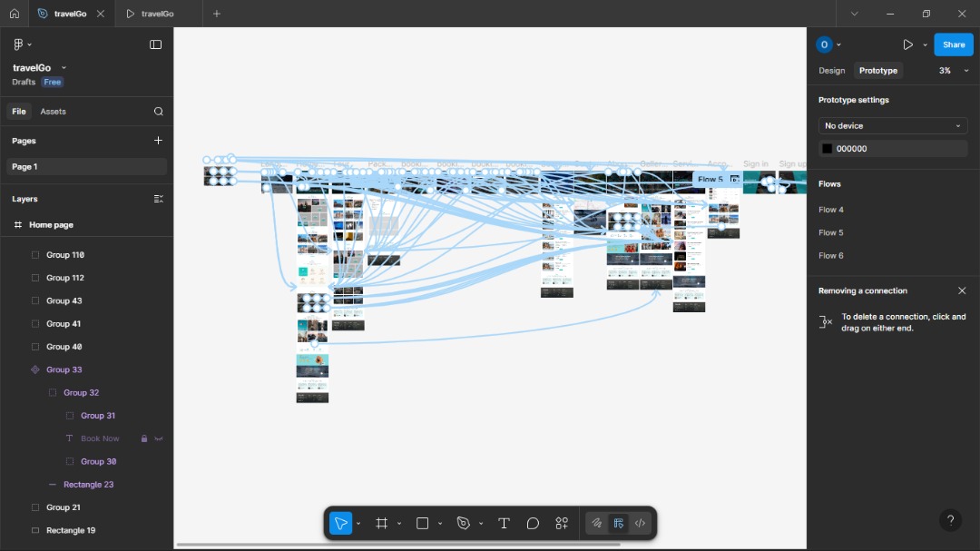This screenshot has width=980, height=551.
Task: Click the horizontal canvas scrollbar
Action: click(398, 544)
